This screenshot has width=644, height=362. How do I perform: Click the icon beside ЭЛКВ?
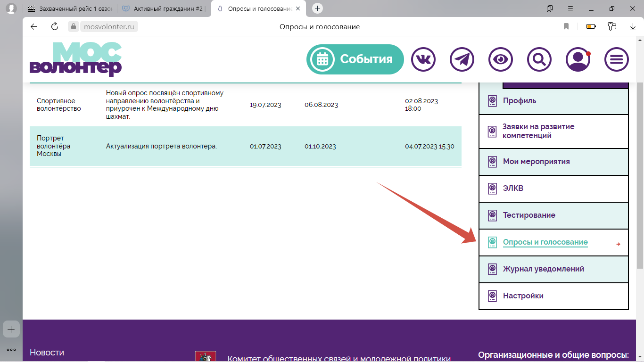(x=492, y=189)
